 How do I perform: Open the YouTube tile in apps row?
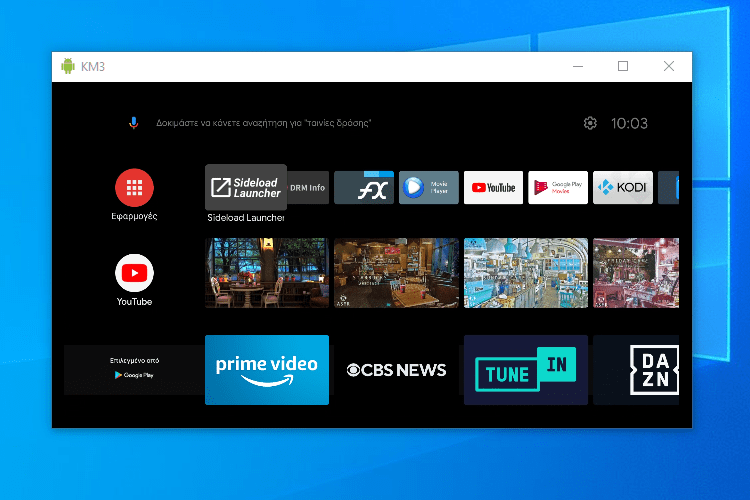493,188
